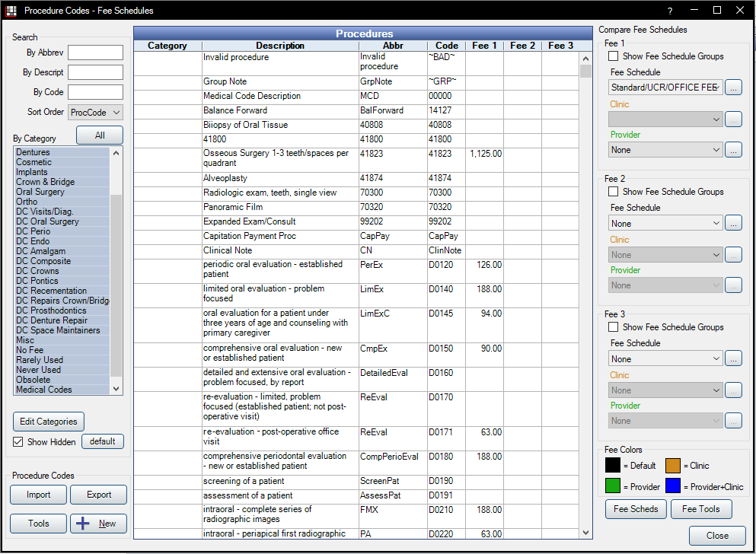Select code D0150 cell
The height and width of the screenshot is (554, 756).
446,354
